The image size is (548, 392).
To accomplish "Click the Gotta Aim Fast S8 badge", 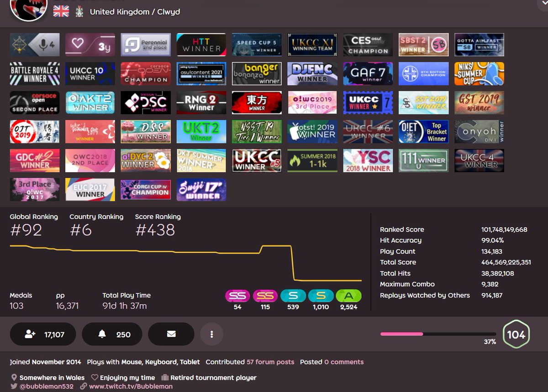I will click(479, 45).
